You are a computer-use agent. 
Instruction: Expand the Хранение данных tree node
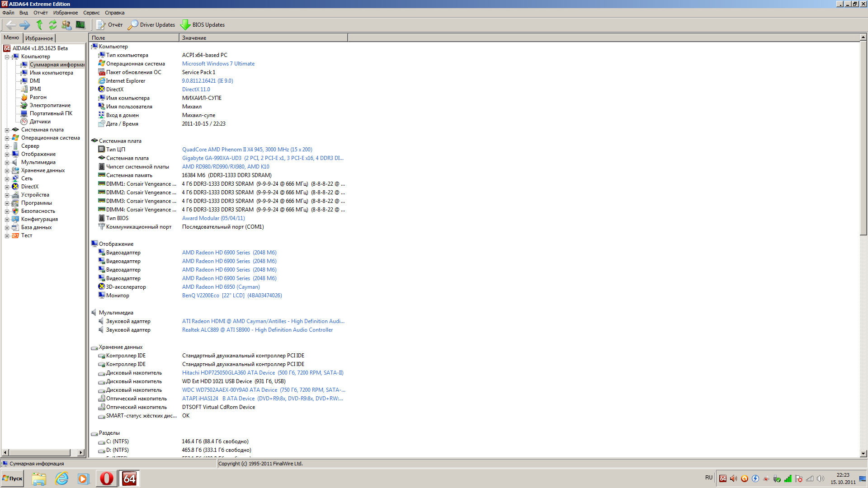pyautogui.click(x=7, y=171)
